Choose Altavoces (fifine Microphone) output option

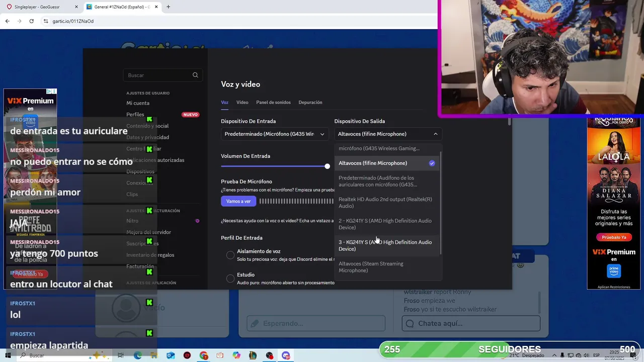click(x=386, y=163)
